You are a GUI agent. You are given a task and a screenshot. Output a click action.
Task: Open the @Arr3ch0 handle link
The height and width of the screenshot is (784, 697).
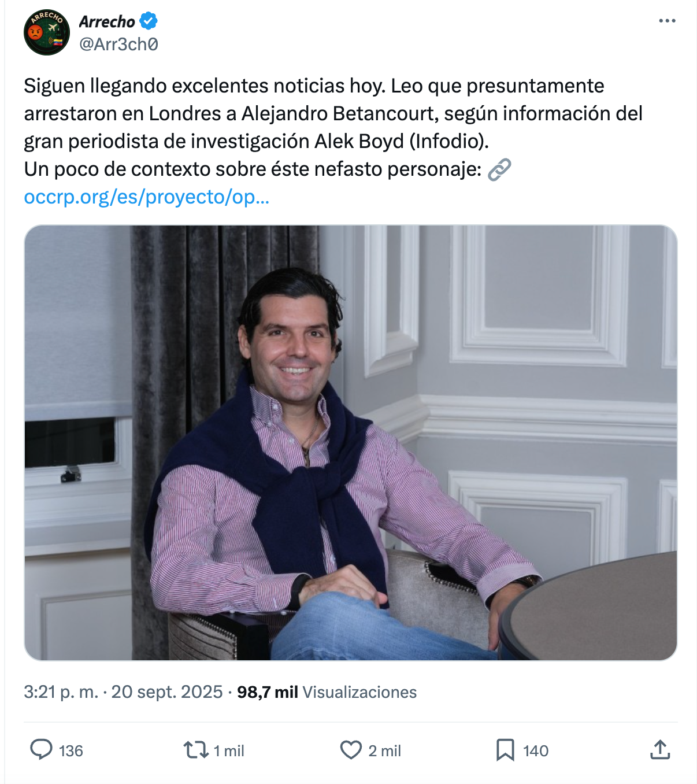(x=118, y=44)
